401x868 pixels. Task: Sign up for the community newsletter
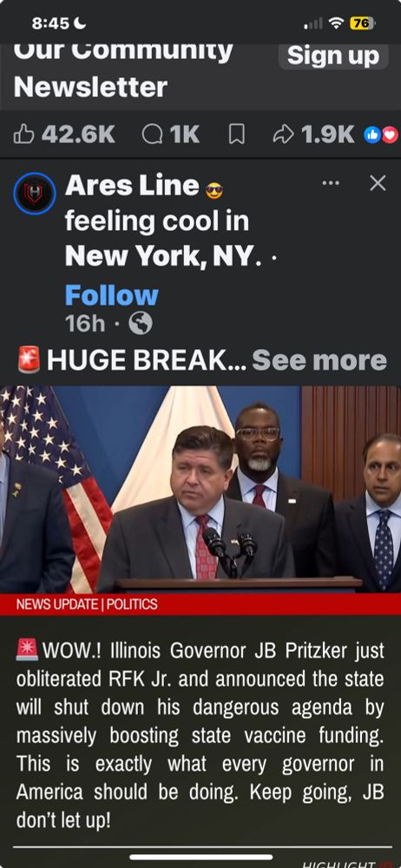coord(333,56)
